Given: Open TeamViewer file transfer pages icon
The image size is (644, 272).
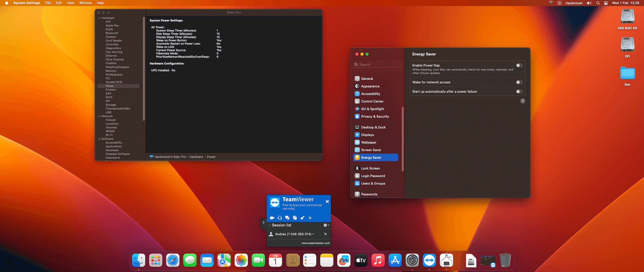Looking at the screenshot, I should tap(295, 218).
